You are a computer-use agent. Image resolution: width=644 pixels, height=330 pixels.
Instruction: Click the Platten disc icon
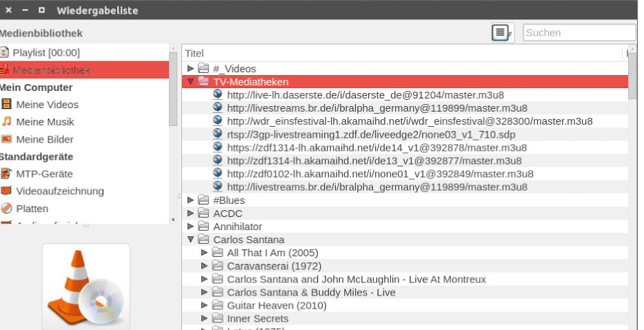(6, 209)
